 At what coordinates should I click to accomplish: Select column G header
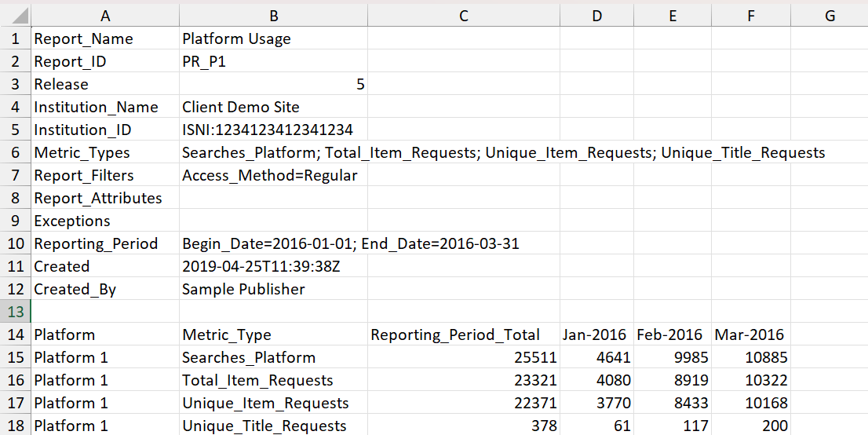point(830,16)
